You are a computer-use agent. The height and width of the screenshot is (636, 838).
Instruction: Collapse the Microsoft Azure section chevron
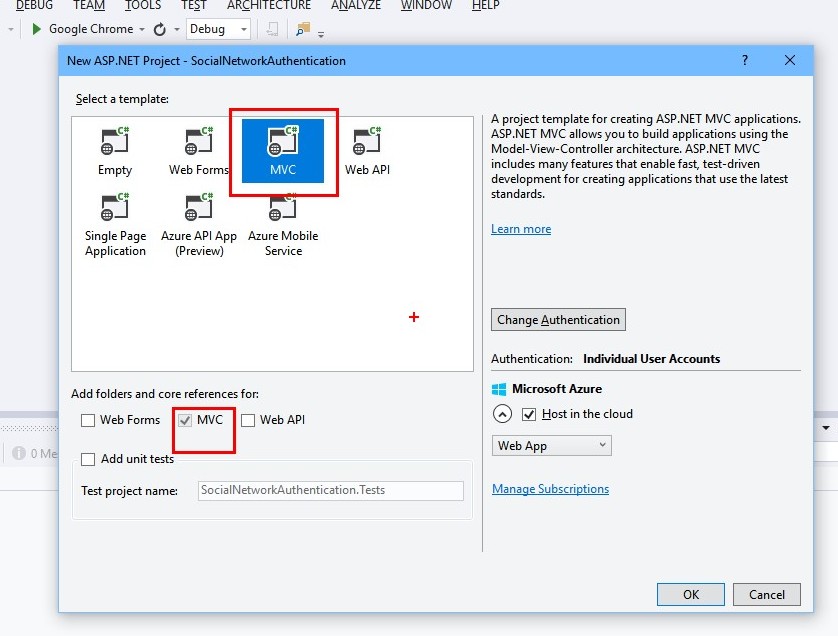(x=502, y=414)
